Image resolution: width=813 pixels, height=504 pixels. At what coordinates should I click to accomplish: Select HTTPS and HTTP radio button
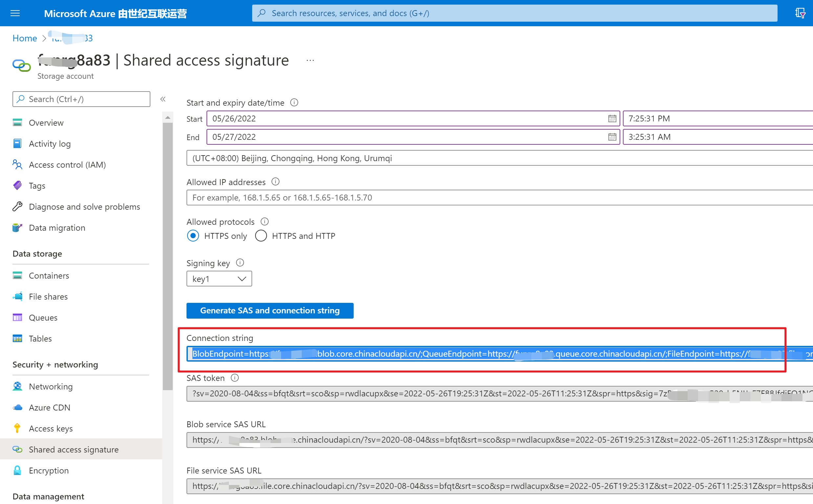(261, 236)
